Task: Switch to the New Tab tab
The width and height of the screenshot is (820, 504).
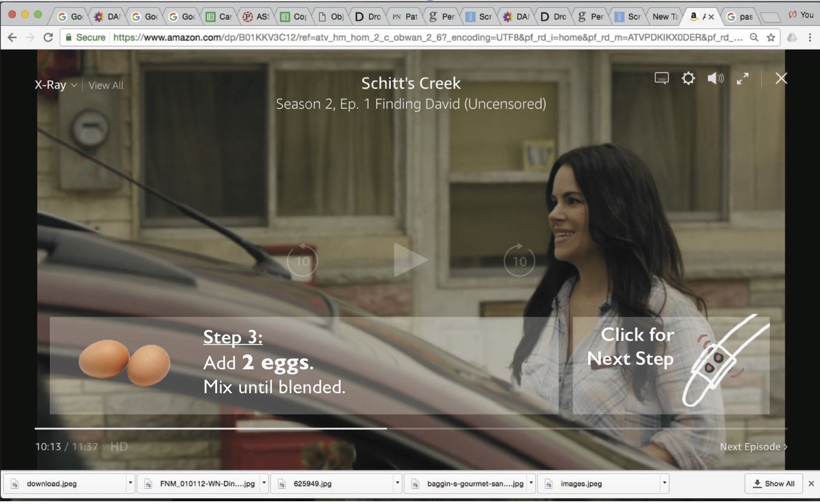Action: 664,16
